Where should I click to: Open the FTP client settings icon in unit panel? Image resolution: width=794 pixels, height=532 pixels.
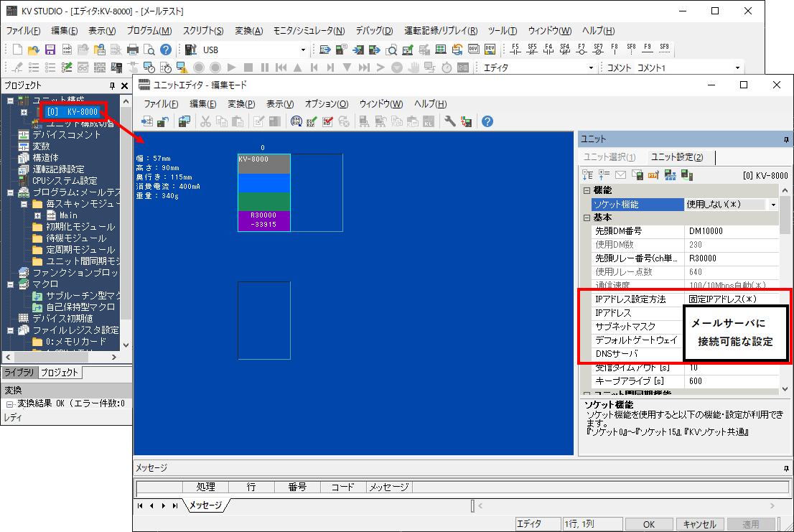tap(652, 176)
